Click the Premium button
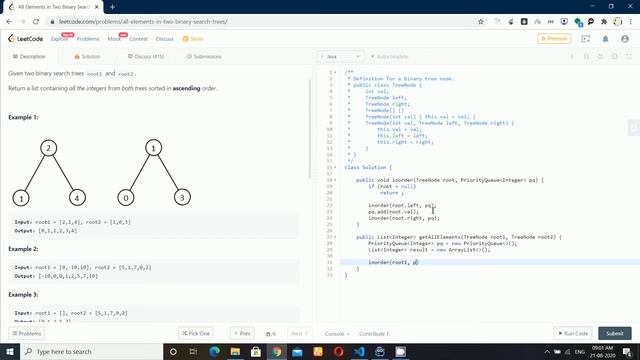The height and width of the screenshot is (360, 640). [554, 38]
